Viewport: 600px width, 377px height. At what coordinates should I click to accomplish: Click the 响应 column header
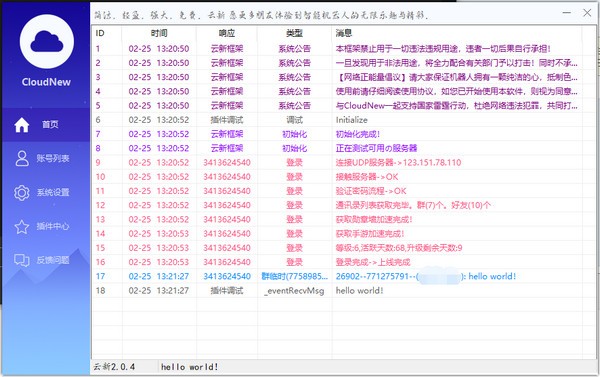[x=227, y=33]
